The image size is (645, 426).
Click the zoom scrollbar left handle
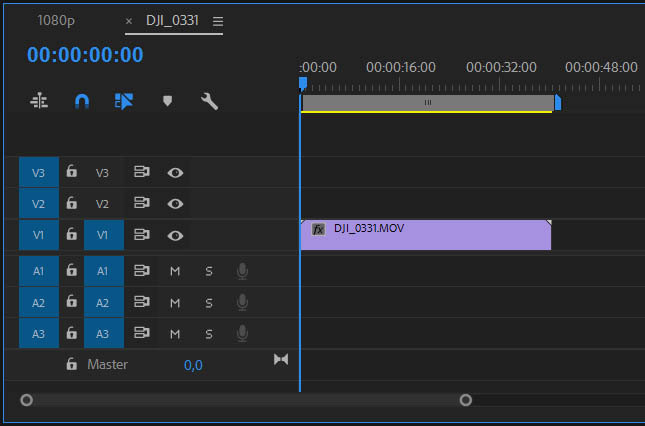pyautogui.click(x=27, y=400)
